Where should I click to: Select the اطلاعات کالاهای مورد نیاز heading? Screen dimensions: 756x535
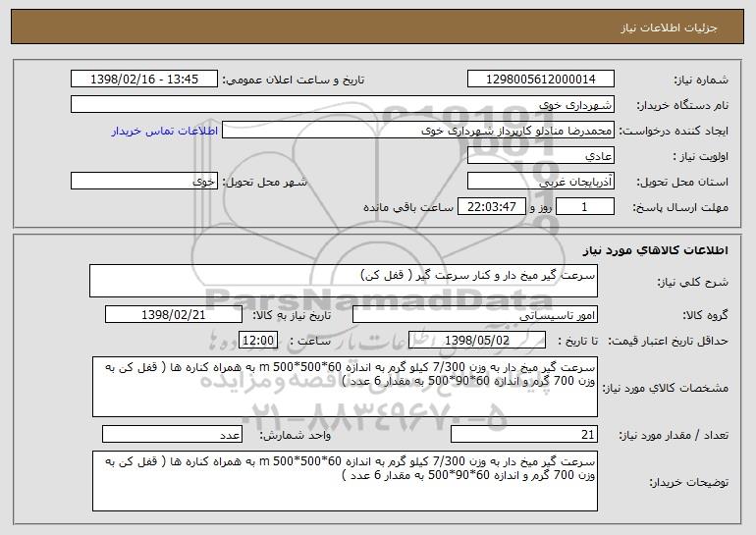[x=655, y=250]
